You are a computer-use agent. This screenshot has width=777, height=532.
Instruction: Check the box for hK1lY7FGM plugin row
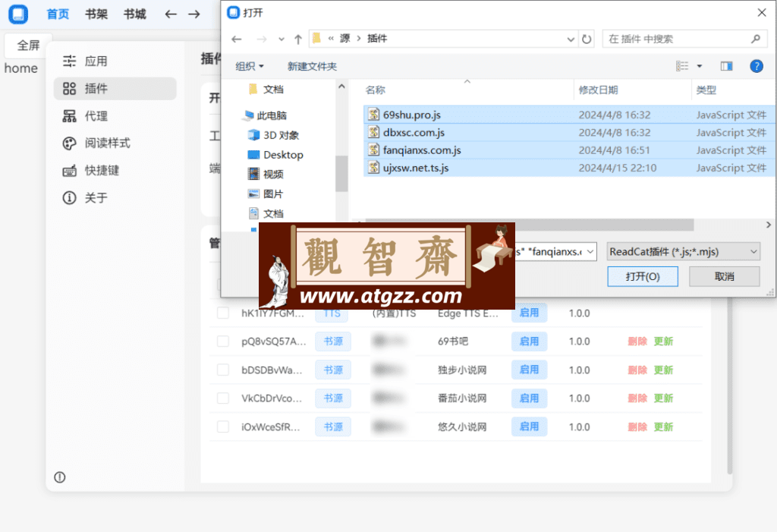point(223,313)
